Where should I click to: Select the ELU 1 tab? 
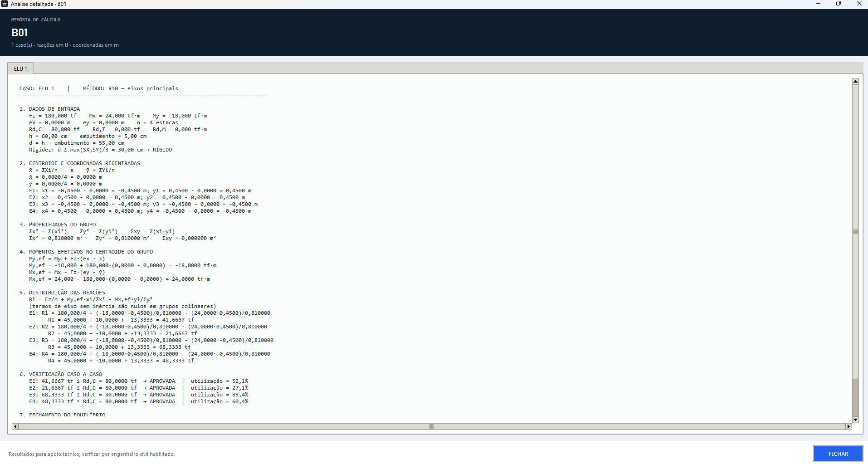20,68
